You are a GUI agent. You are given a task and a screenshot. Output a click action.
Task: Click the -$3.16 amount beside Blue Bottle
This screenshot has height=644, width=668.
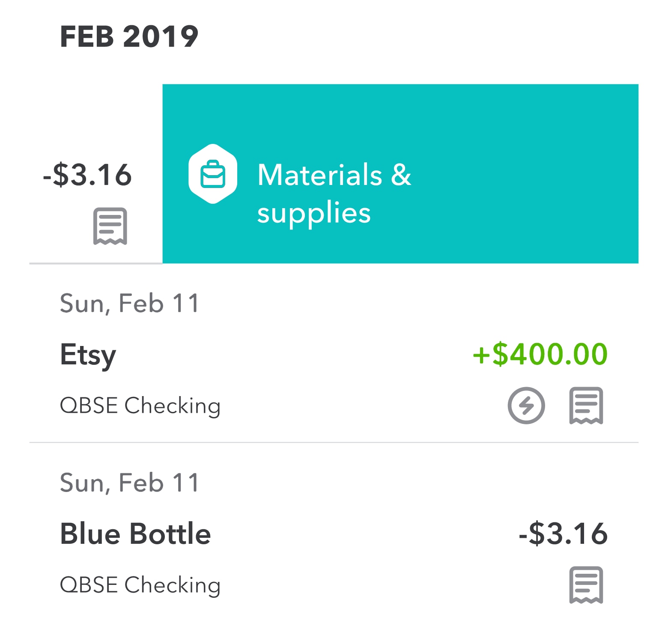pos(563,534)
